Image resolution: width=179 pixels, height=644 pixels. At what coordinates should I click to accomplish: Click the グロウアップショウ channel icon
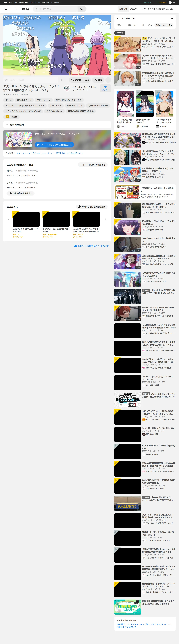144,420
